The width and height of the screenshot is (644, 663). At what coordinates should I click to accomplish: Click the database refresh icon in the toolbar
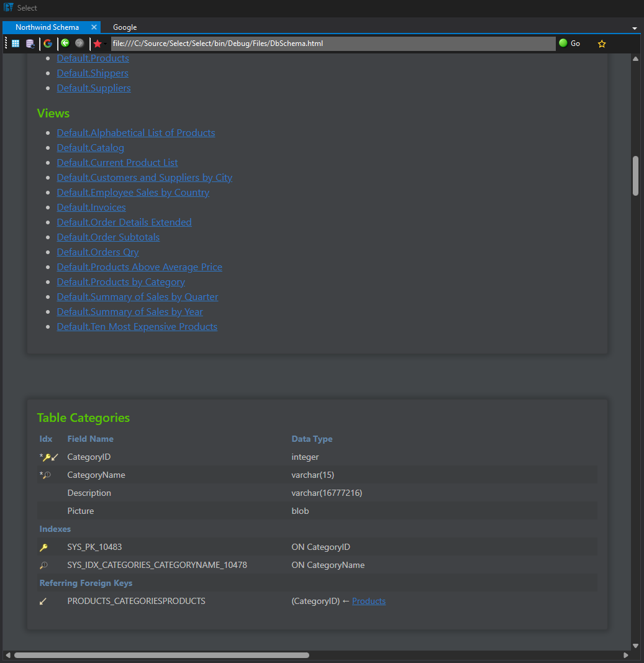(x=30, y=43)
